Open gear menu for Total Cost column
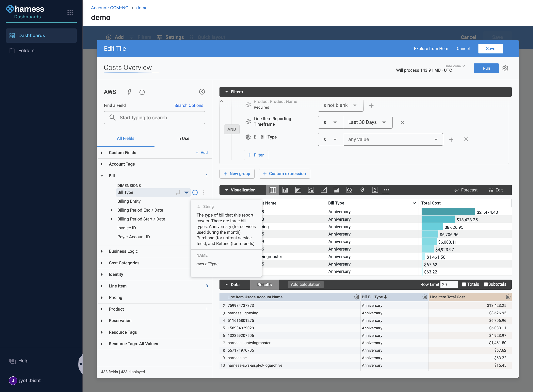Image resolution: width=533 pixels, height=392 pixels. 508,297
